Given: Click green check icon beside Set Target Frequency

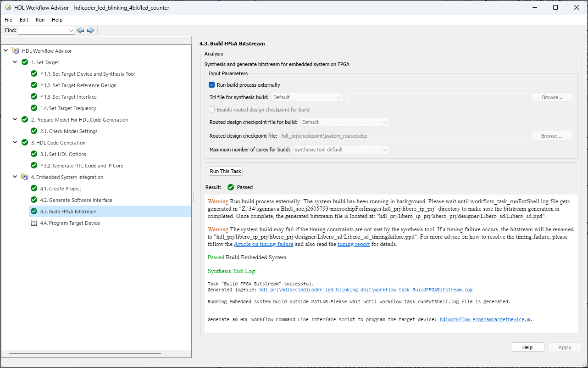Looking at the screenshot, I should click(x=34, y=108).
